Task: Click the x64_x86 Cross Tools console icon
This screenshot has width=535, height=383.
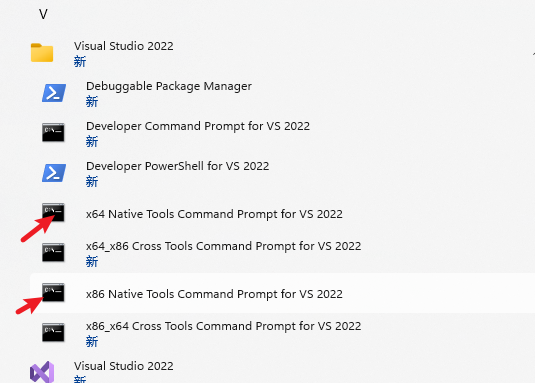Action: coord(53,252)
